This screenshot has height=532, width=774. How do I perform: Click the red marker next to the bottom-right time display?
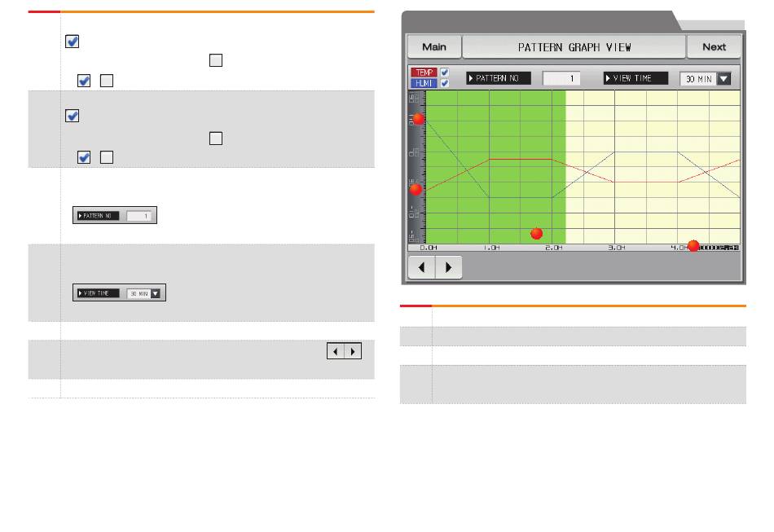point(693,246)
